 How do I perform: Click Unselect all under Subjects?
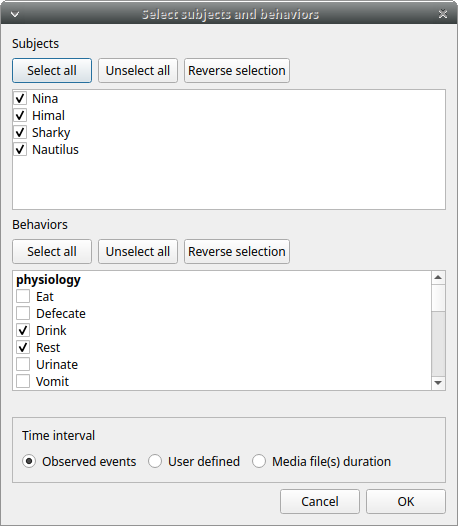tap(138, 70)
